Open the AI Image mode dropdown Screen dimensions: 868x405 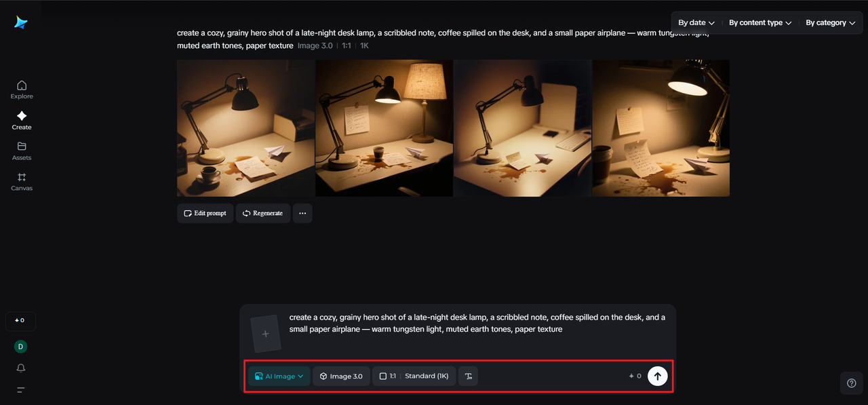(279, 376)
